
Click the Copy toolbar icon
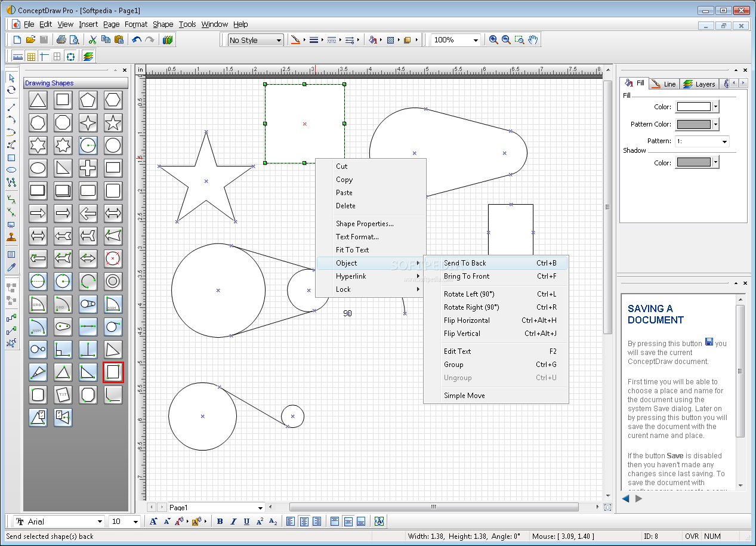(x=106, y=40)
